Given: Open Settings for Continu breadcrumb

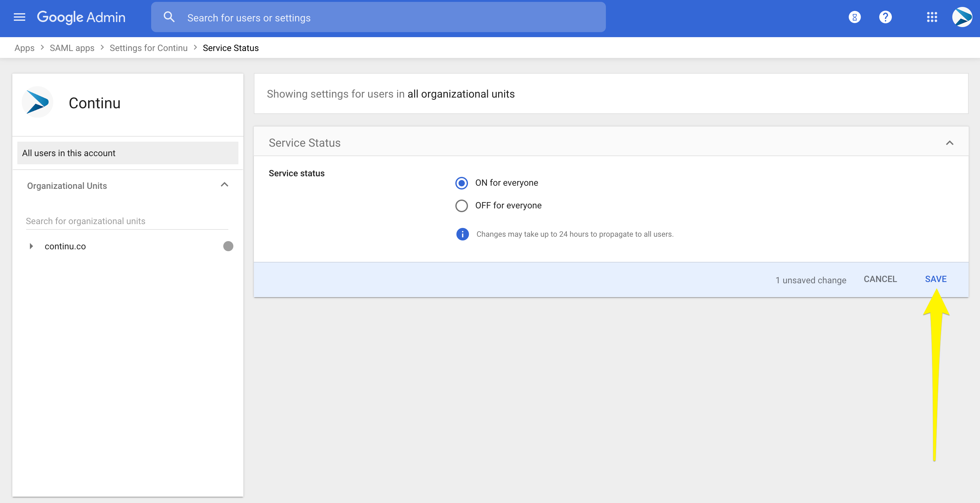Looking at the screenshot, I should (x=148, y=48).
